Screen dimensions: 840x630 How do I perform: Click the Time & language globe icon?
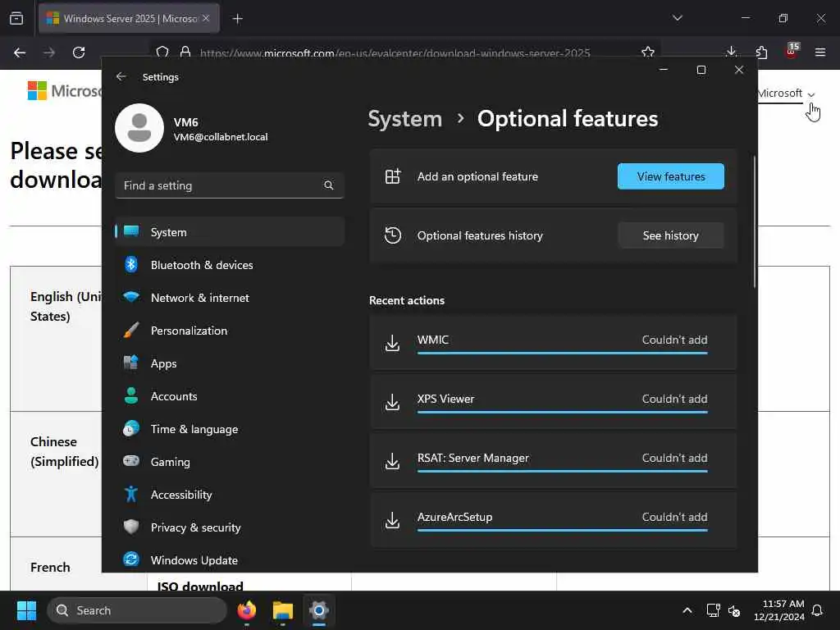(x=131, y=428)
